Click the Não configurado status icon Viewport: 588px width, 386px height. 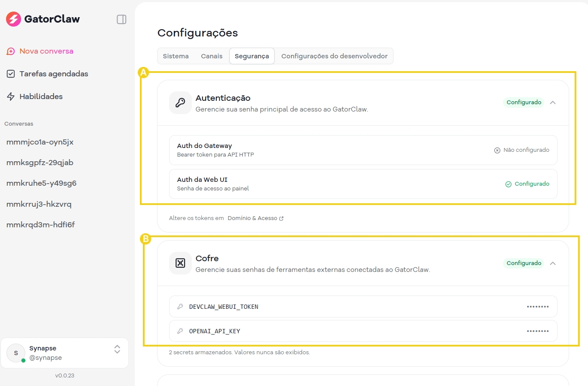(497, 150)
